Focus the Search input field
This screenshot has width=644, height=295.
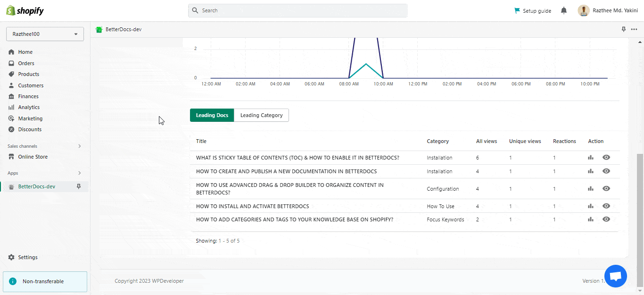click(x=298, y=10)
